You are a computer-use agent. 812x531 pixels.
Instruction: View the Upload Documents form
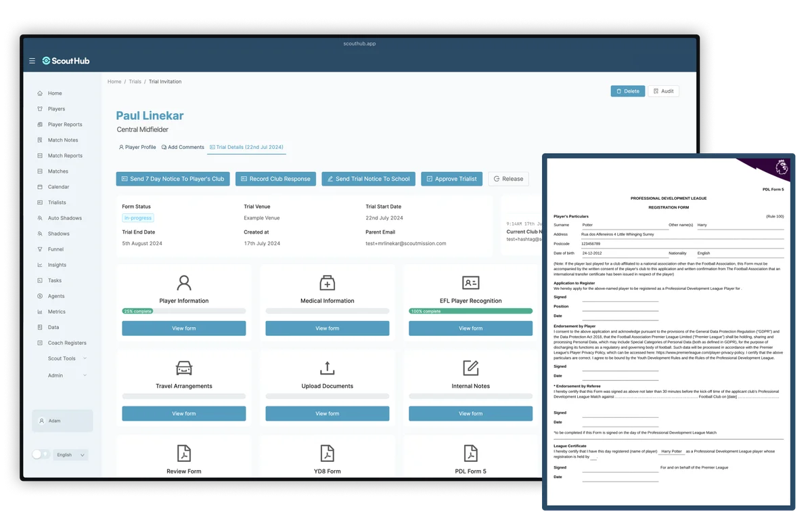(x=328, y=413)
